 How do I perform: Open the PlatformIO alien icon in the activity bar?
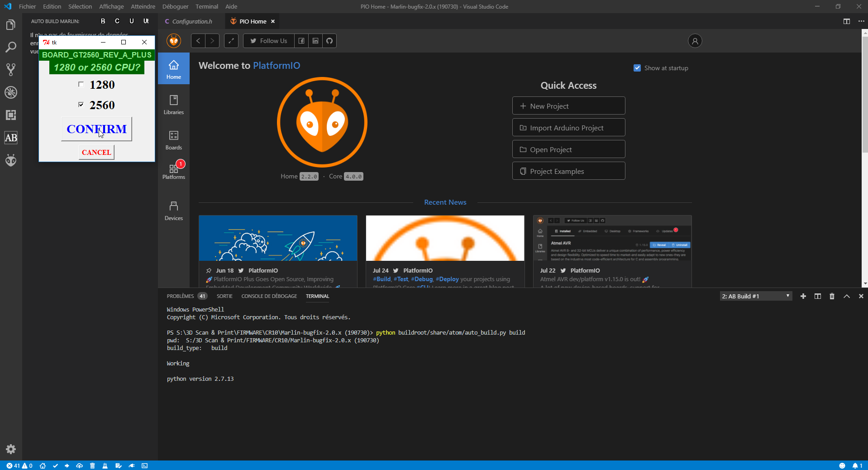[11, 160]
